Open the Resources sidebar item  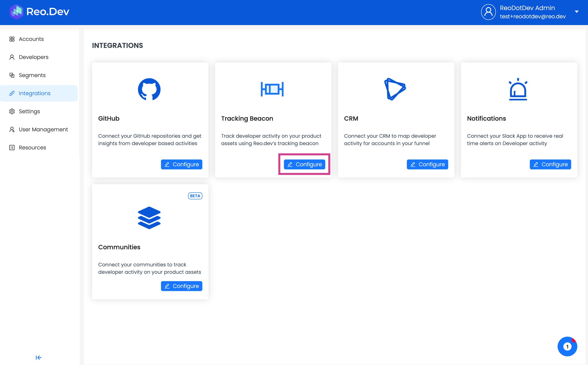(x=32, y=148)
